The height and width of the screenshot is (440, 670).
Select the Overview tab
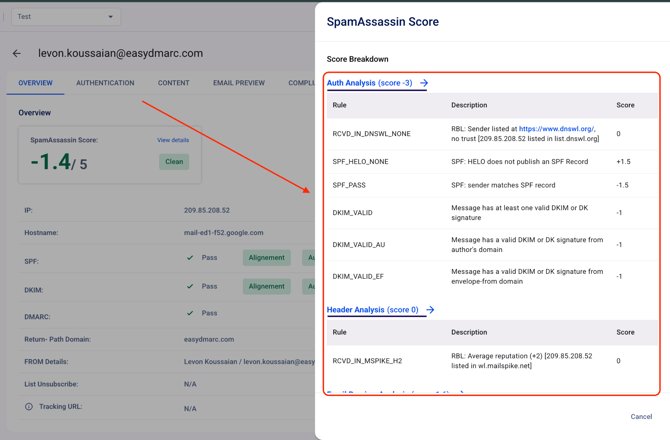(35, 83)
